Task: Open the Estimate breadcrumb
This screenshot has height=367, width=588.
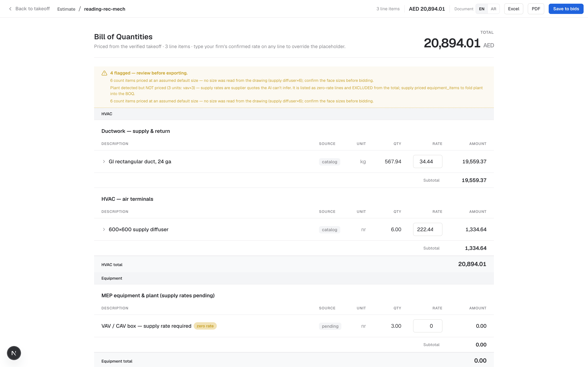Action: pos(66,9)
